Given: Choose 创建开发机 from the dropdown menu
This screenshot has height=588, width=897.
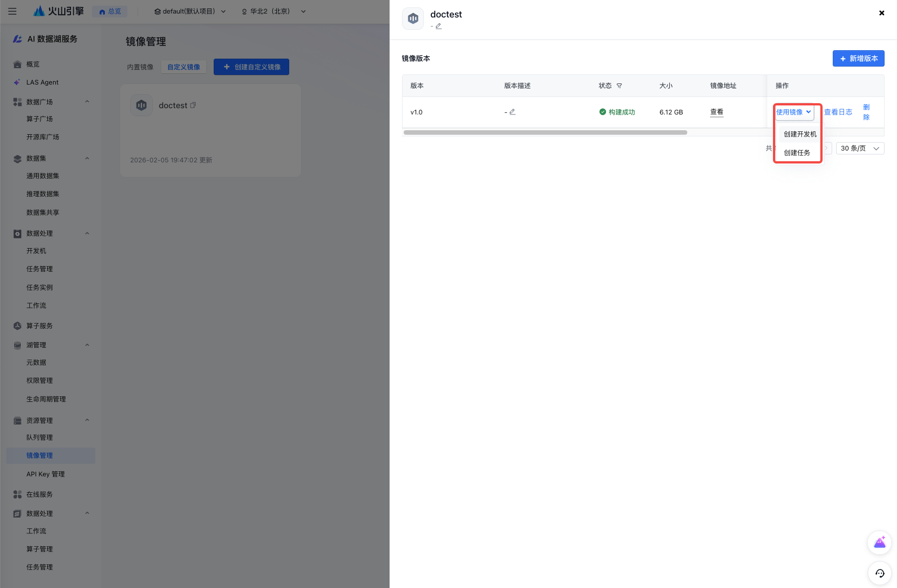Looking at the screenshot, I should (799, 134).
